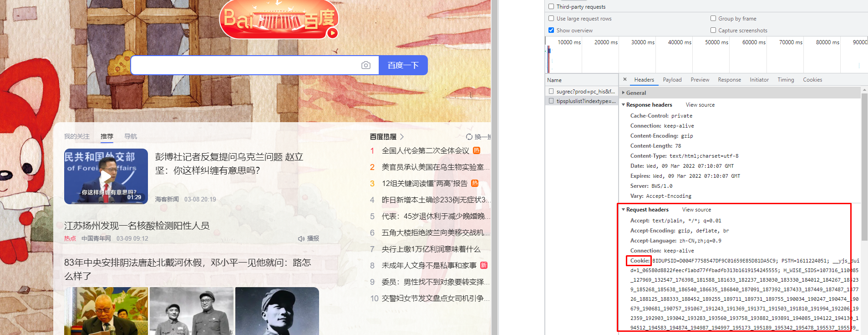Open the soldier portrait photo thumbnail
The height and width of the screenshot is (335, 868).
coord(277,311)
